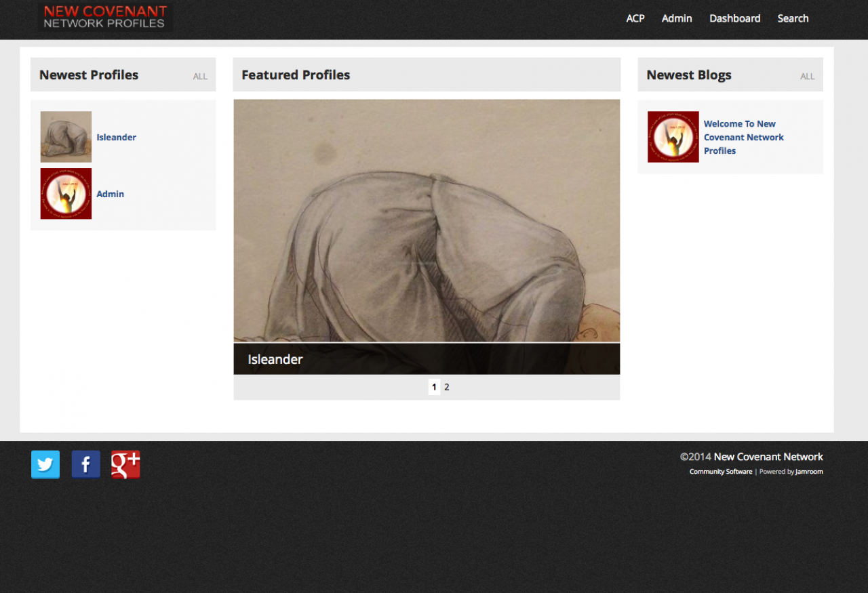868x593 pixels.
Task: Open the New Covenant Network footer link
Action: point(768,457)
